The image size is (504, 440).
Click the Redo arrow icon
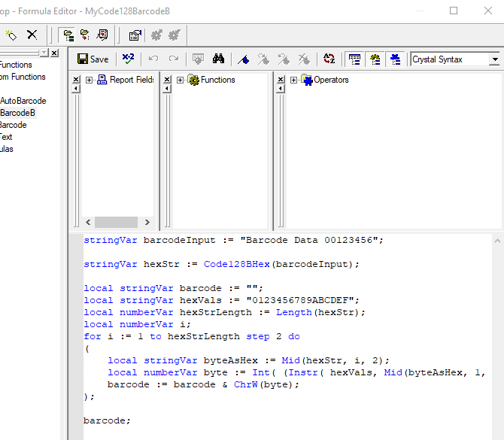(174, 59)
